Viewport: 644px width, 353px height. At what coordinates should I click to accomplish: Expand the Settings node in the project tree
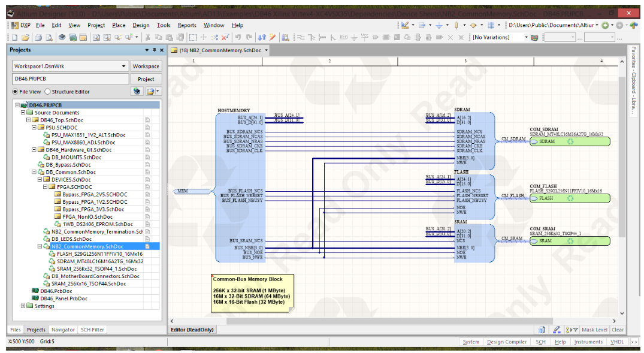[x=23, y=306]
